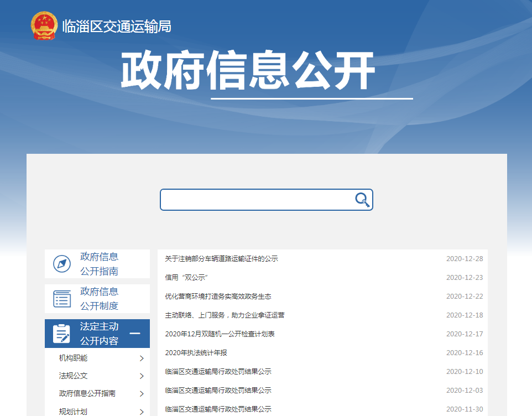532x416 pixels.
Task: Click the compass icon for 政府信息公开指南
Action: point(62,264)
